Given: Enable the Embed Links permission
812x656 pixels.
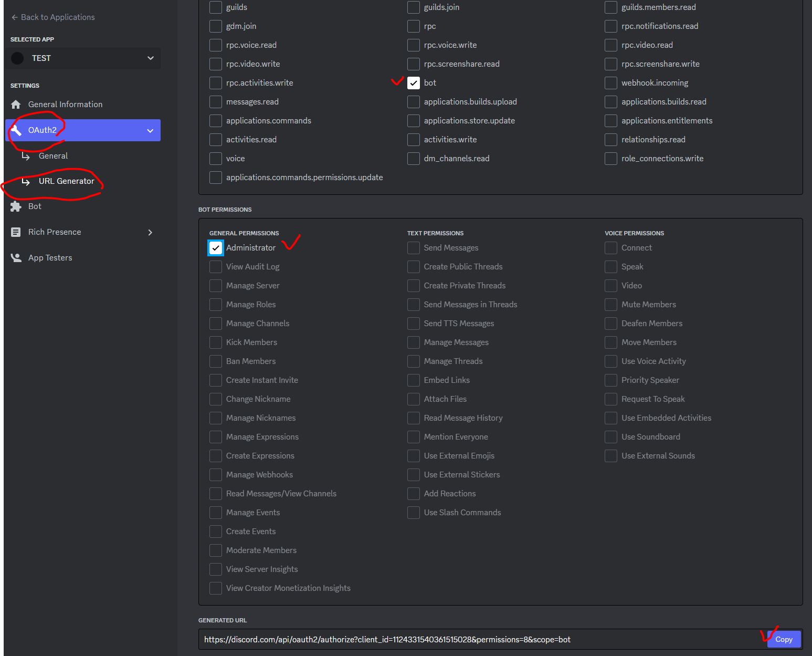Looking at the screenshot, I should (x=414, y=380).
